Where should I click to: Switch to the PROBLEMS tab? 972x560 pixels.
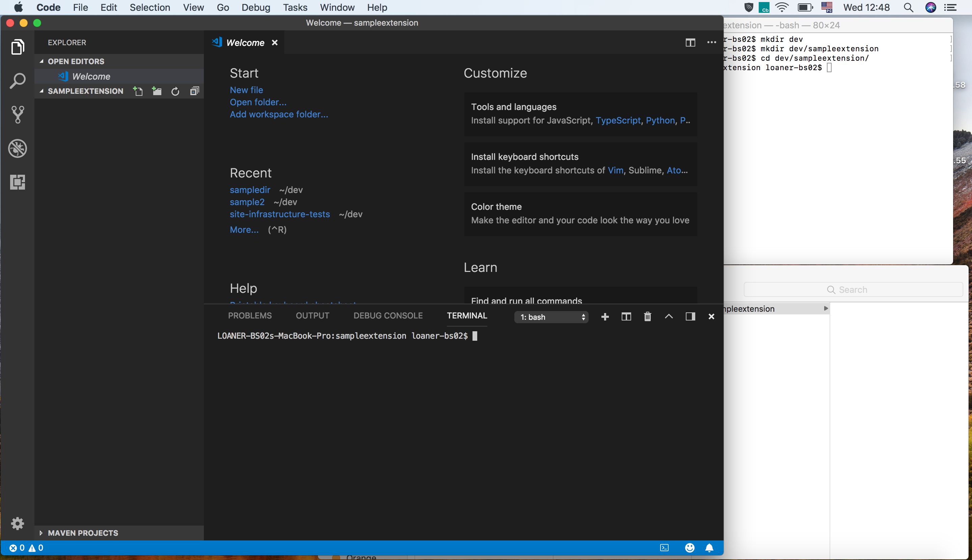click(x=250, y=315)
